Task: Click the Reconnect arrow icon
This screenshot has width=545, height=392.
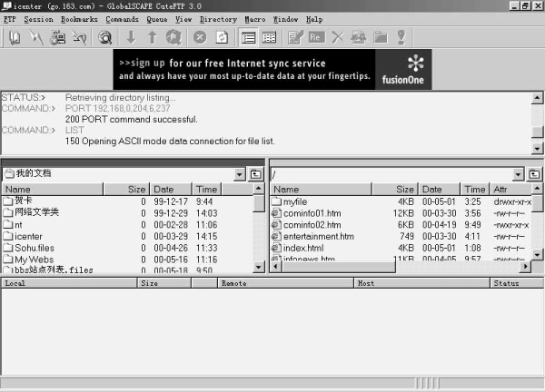Action: coord(79,37)
